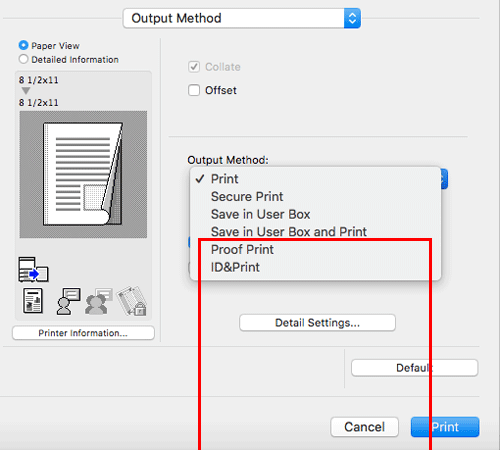Toggle the Collate checkbox
This screenshot has height=450, width=500.
pos(194,67)
